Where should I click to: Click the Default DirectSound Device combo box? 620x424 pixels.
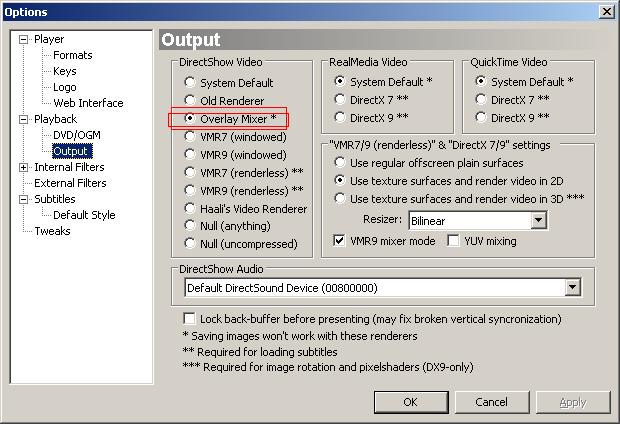[382, 287]
